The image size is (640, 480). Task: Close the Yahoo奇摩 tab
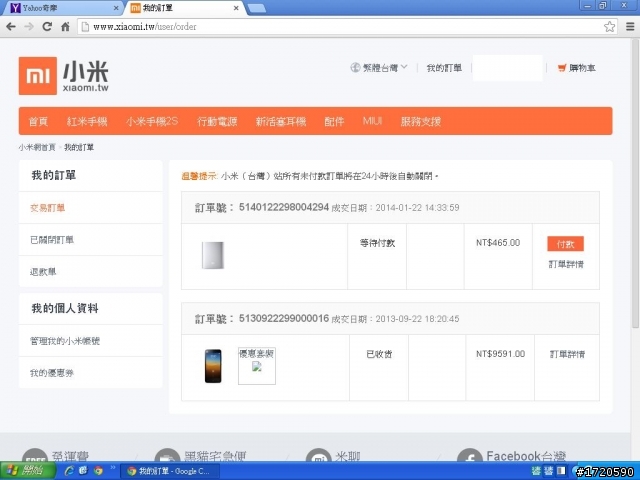pyautogui.click(x=116, y=8)
